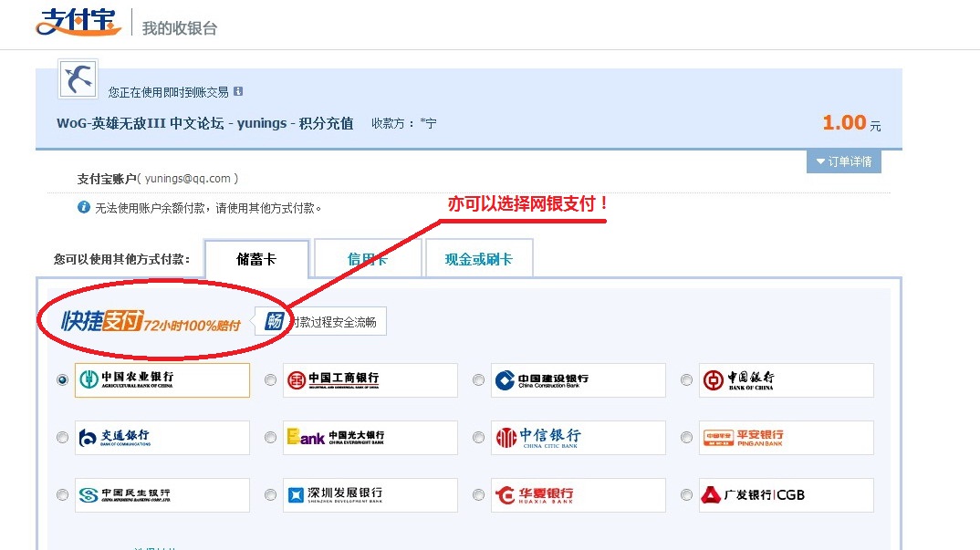The width and height of the screenshot is (980, 550).
Task: Click the 无法使用账户余额付款 notice text
Action: (208, 208)
